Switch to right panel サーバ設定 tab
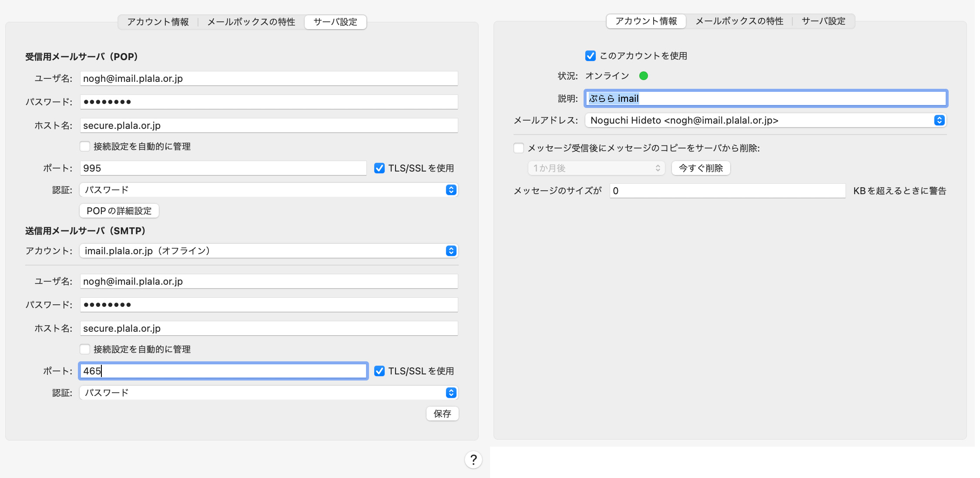This screenshot has width=980, height=478. [x=823, y=21]
